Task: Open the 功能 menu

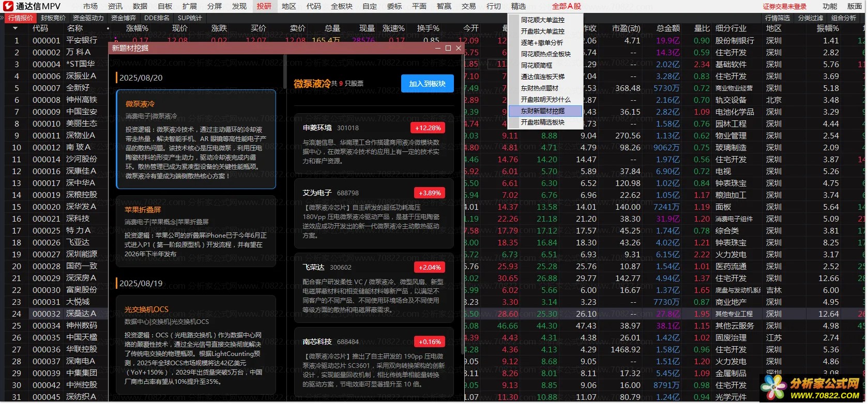Action: (830, 6)
